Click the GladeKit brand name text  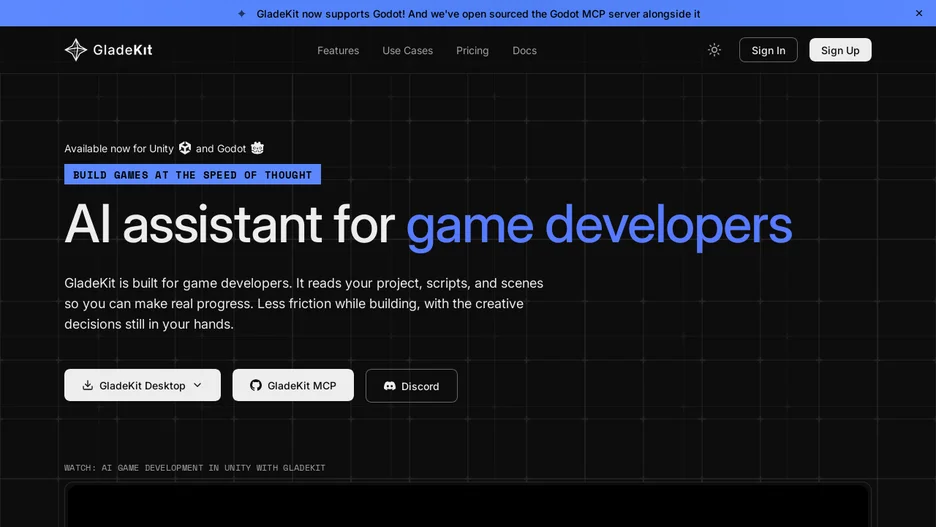coord(122,50)
